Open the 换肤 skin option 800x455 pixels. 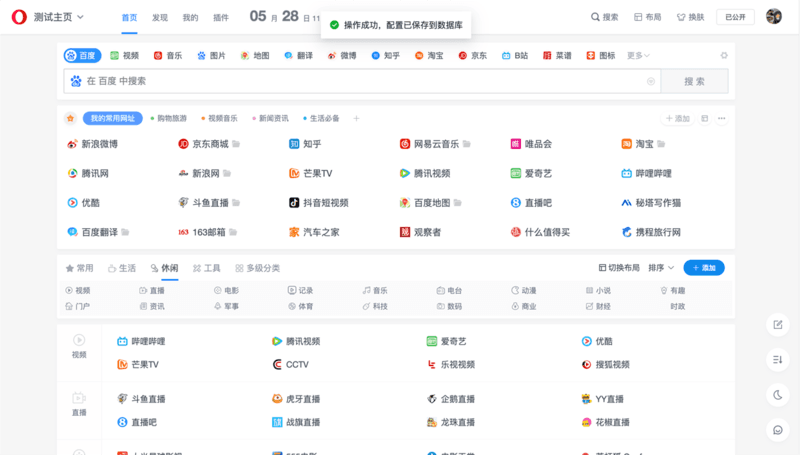coord(690,17)
